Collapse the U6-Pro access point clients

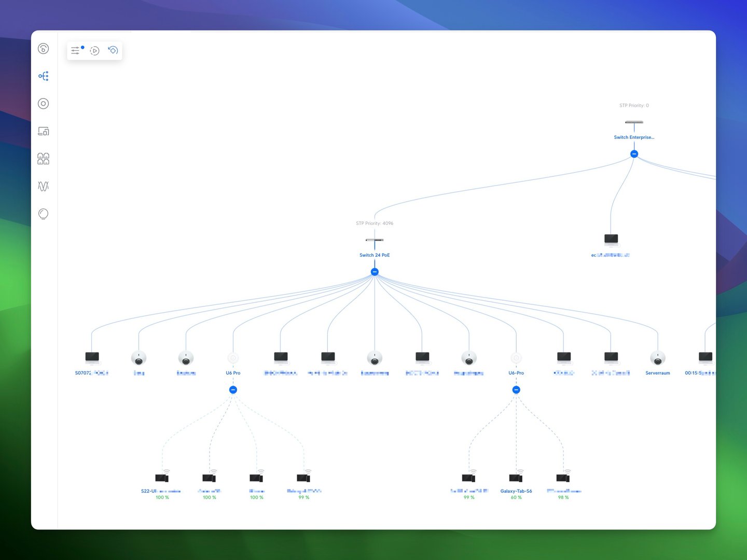point(516,389)
